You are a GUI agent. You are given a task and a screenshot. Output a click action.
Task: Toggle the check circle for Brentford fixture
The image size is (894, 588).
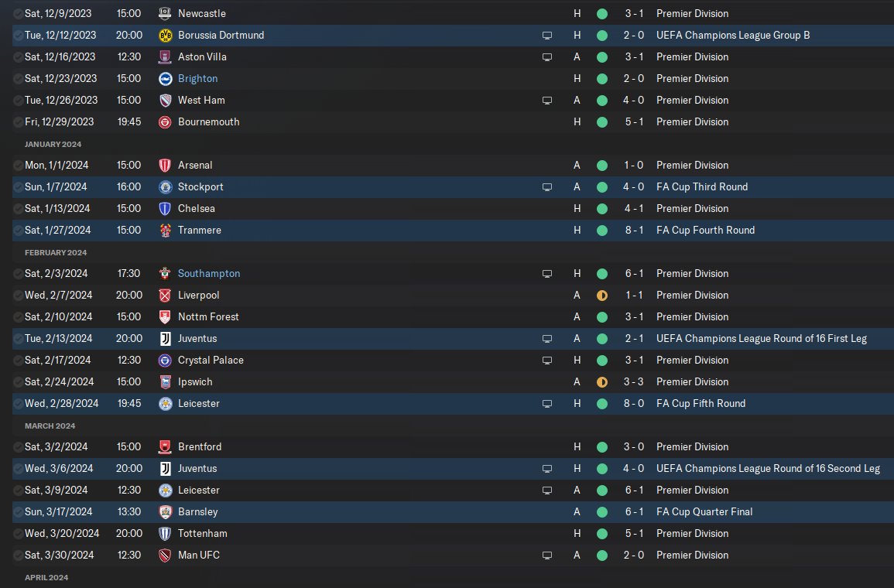click(x=18, y=446)
